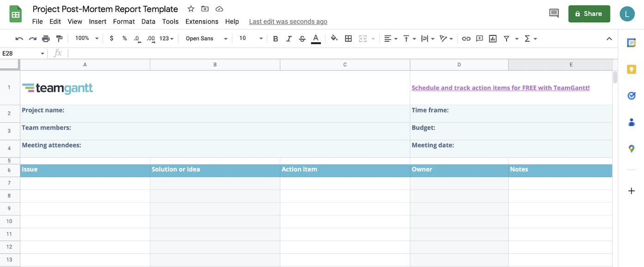Screen dimensions: 644x267
Task: Select the Paint format tool
Action: [59, 38]
